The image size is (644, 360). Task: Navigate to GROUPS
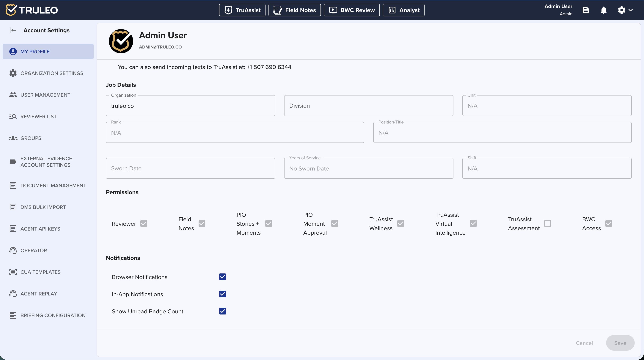[48, 138]
